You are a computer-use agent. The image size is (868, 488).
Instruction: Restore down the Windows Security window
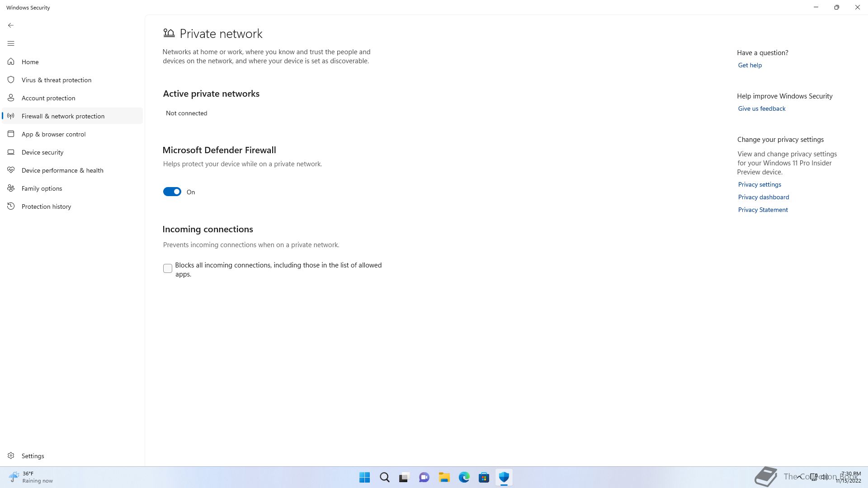point(836,7)
